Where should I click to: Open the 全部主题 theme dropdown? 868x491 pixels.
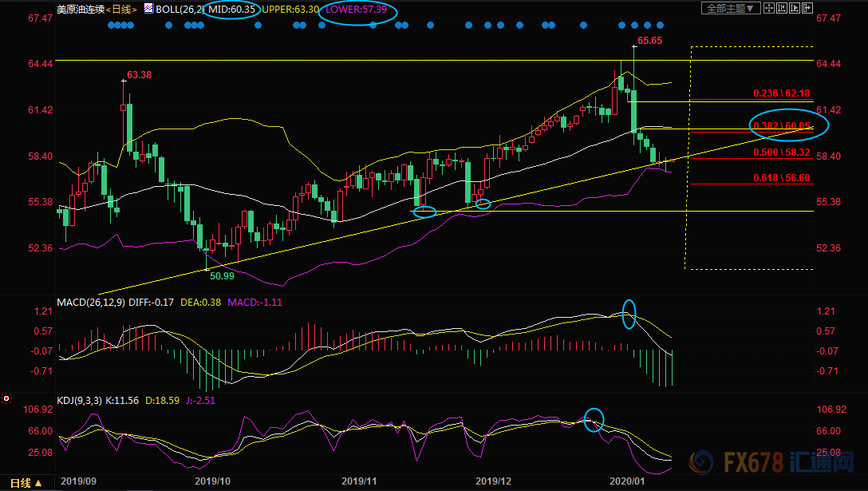(728, 9)
